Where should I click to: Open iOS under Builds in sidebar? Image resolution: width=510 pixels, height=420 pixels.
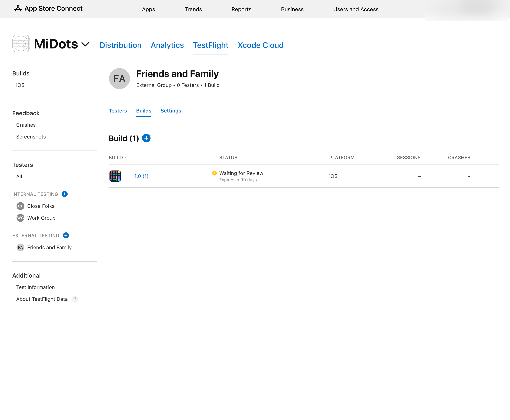(20, 85)
